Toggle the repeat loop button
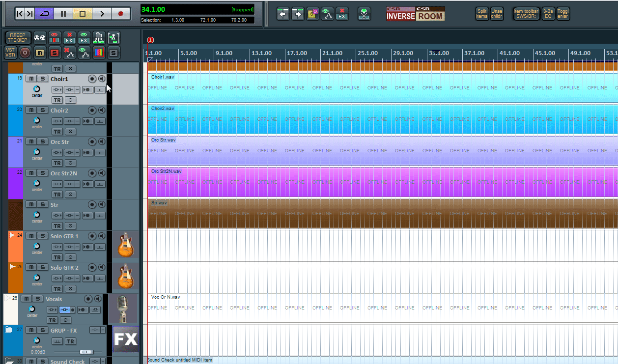 coord(45,14)
